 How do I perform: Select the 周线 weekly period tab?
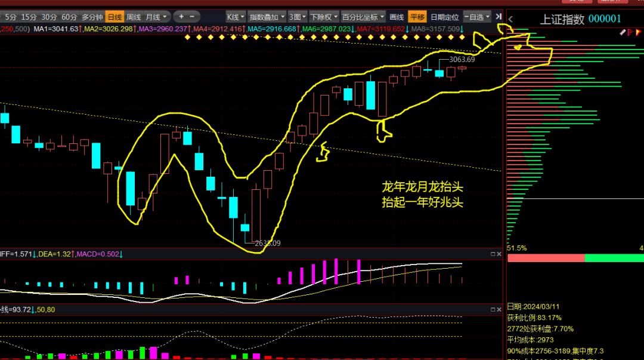pos(134,17)
